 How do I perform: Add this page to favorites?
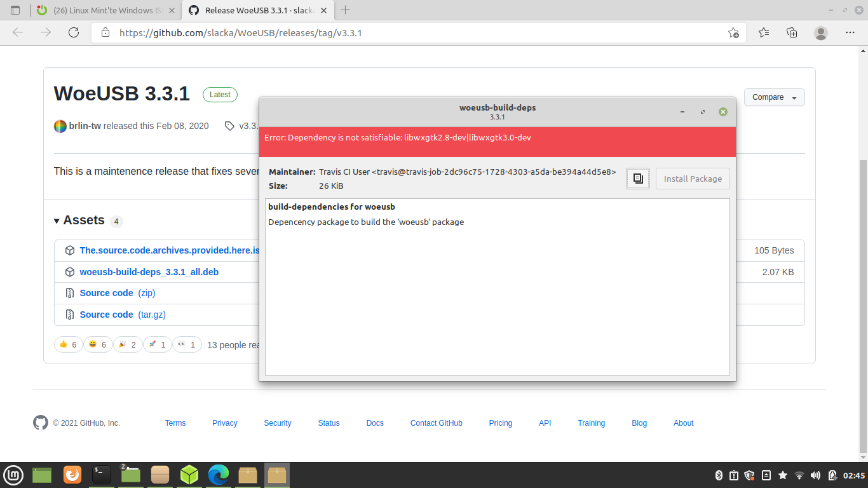[x=733, y=32]
